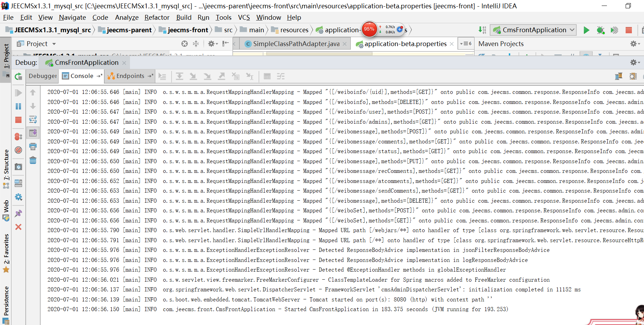Take a thread dump with camera icon
The width and height of the screenshot is (644, 325).
(18, 167)
